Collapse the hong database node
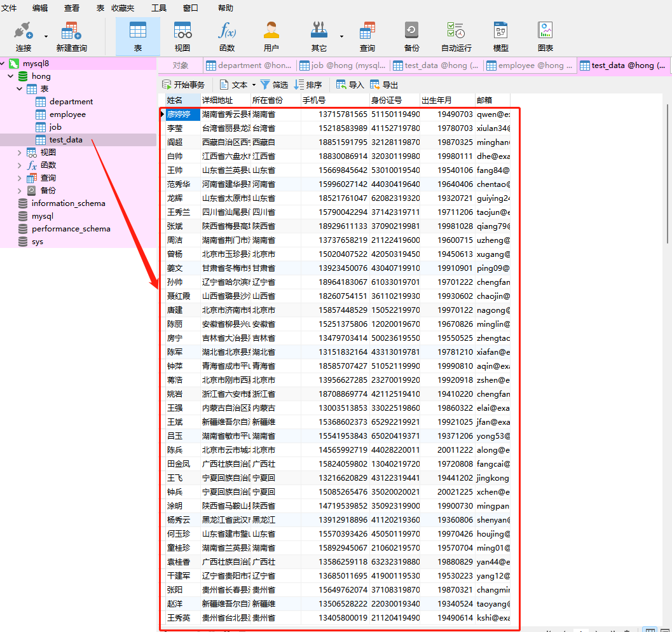 click(x=11, y=76)
